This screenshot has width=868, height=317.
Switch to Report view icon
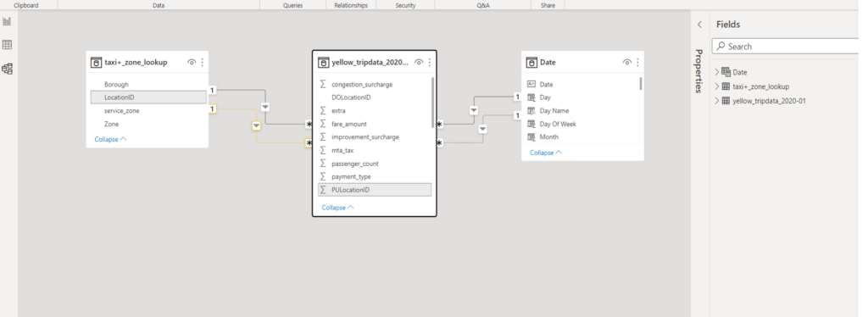point(7,21)
